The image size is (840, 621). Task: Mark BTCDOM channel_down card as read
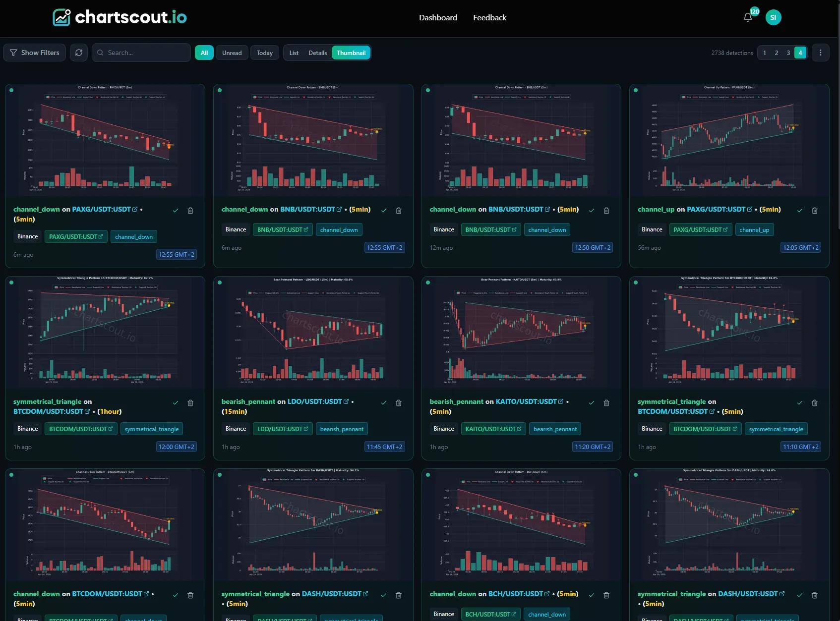coord(176,595)
